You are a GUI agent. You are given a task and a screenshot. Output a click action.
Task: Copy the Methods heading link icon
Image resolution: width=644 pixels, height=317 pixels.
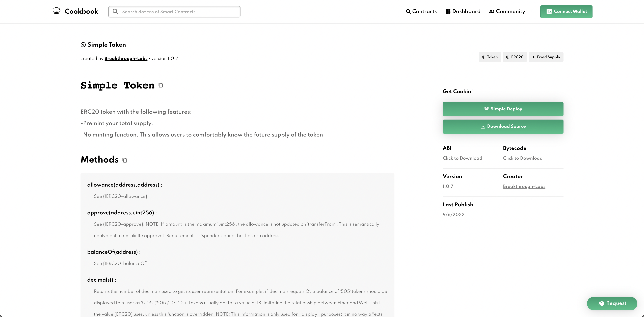(124, 160)
